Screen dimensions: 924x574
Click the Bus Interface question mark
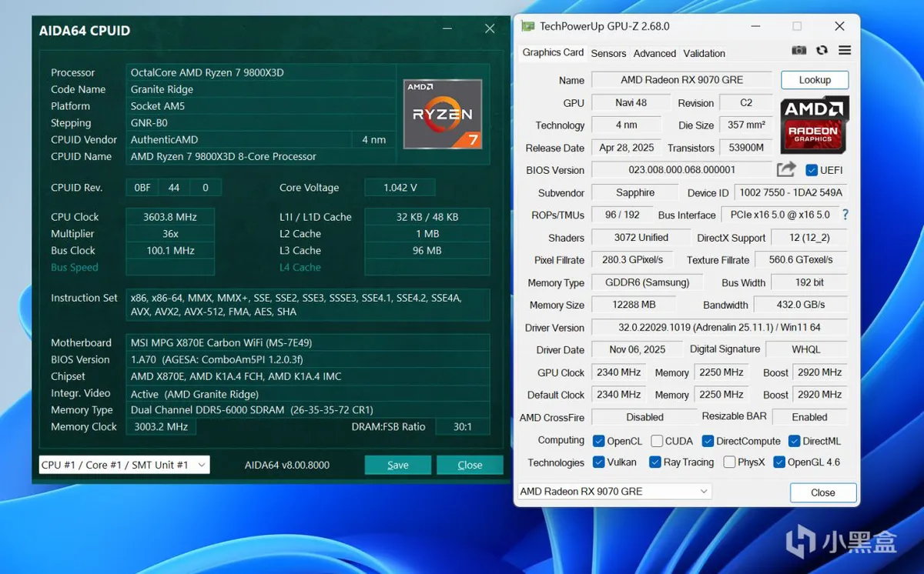[x=845, y=215]
